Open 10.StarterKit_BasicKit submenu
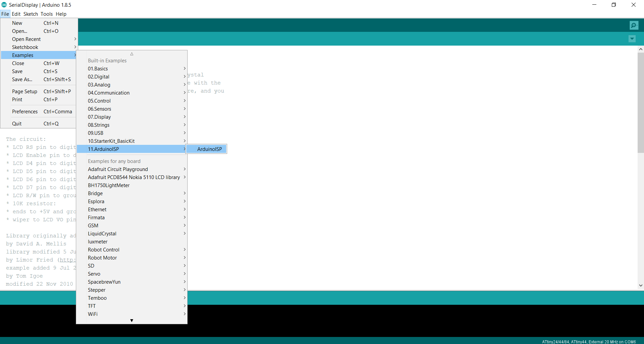Viewport: 644px width, 344px height. click(x=132, y=141)
